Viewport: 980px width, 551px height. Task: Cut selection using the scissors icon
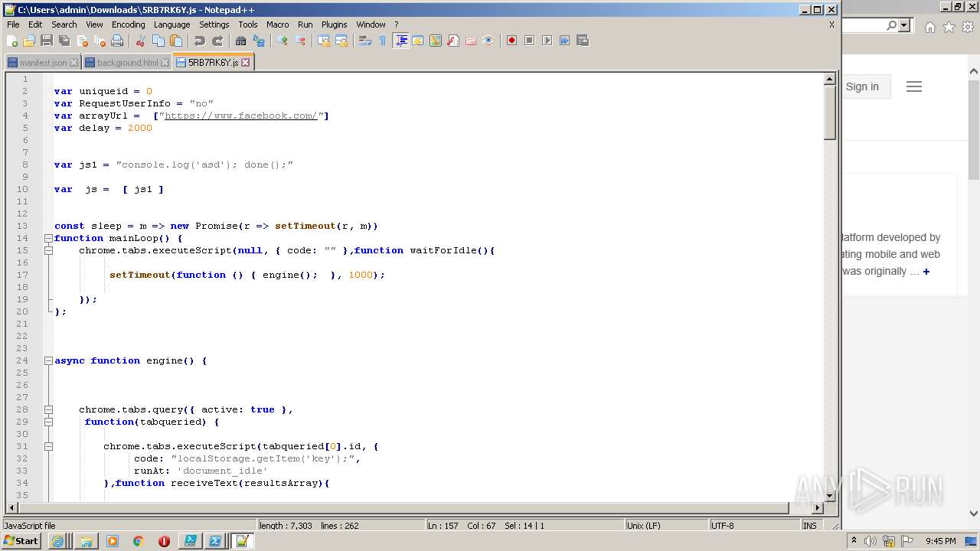(x=141, y=41)
